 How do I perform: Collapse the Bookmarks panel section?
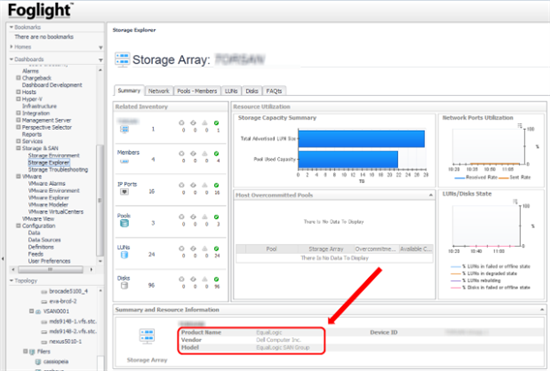click(11, 27)
